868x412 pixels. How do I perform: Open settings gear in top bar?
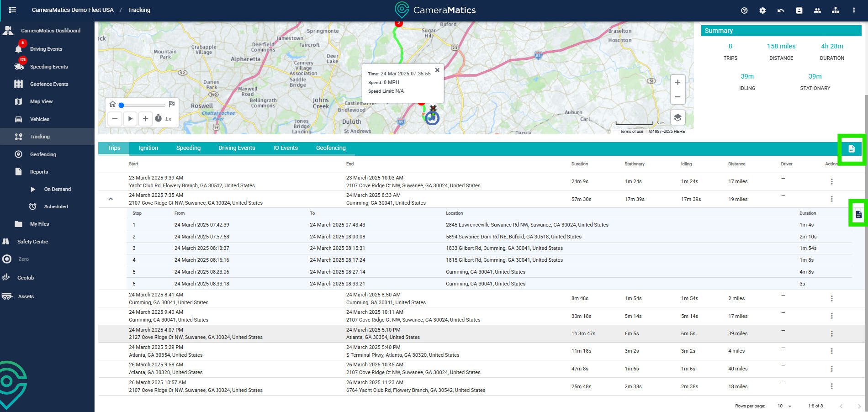point(762,10)
